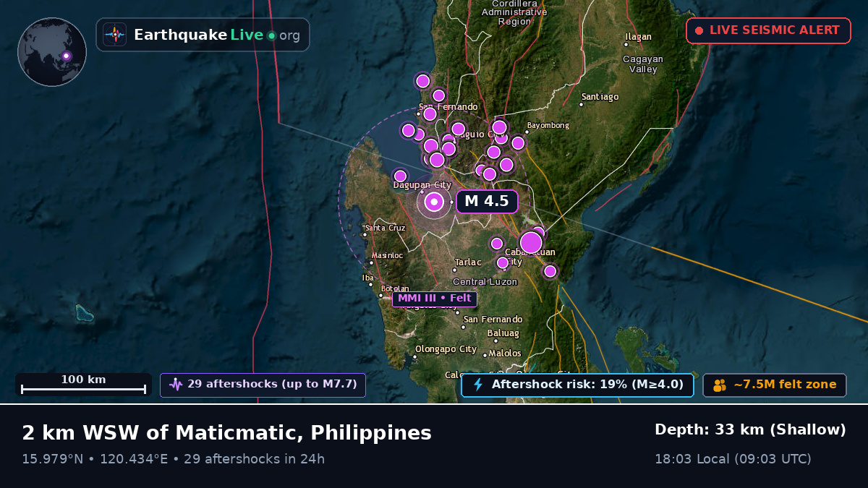Click the Iba town label
The height and width of the screenshot is (488, 868).
[x=368, y=278]
